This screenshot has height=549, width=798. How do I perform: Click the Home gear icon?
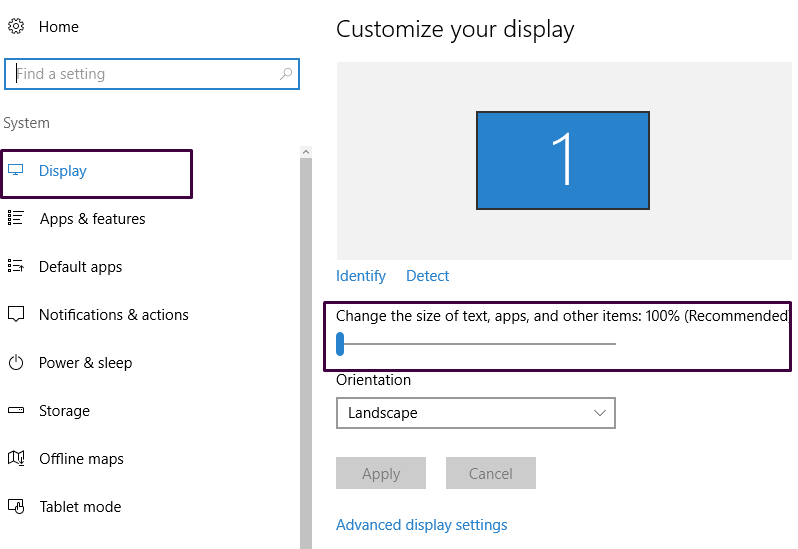click(x=16, y=26)
